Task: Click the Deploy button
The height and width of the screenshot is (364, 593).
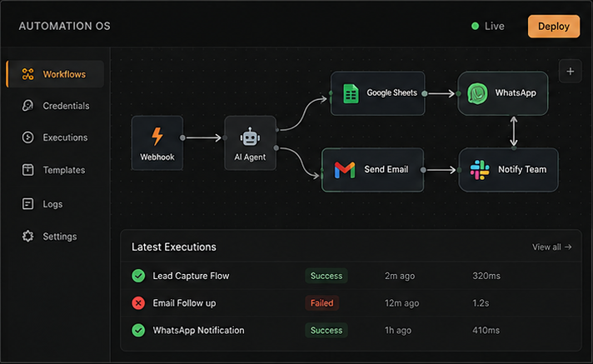Action: point(554,26)
